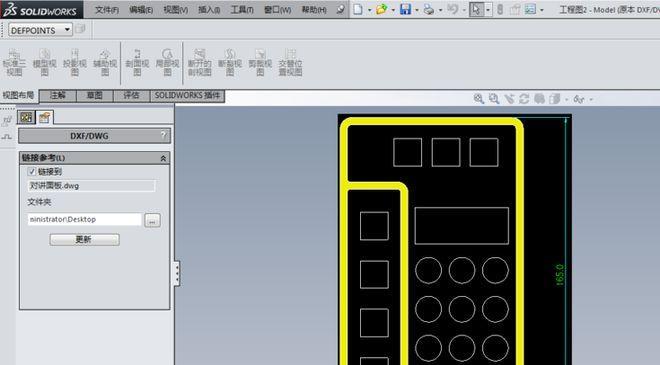
Task: Click the Open folder icon
Action: click(x=381, y=9)
